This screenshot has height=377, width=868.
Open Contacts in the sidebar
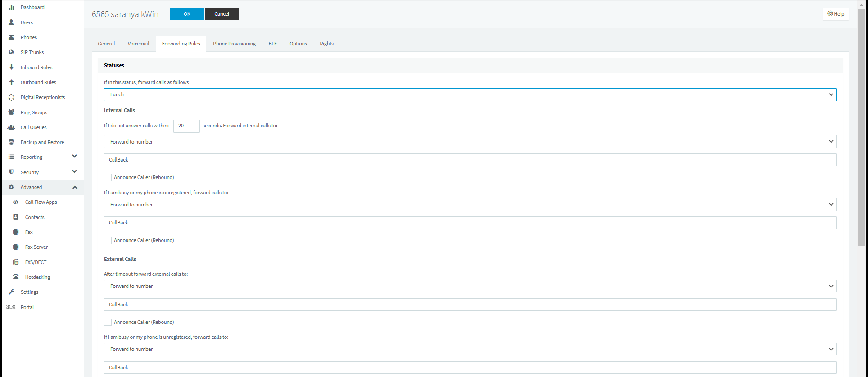[x=35, y=217]
